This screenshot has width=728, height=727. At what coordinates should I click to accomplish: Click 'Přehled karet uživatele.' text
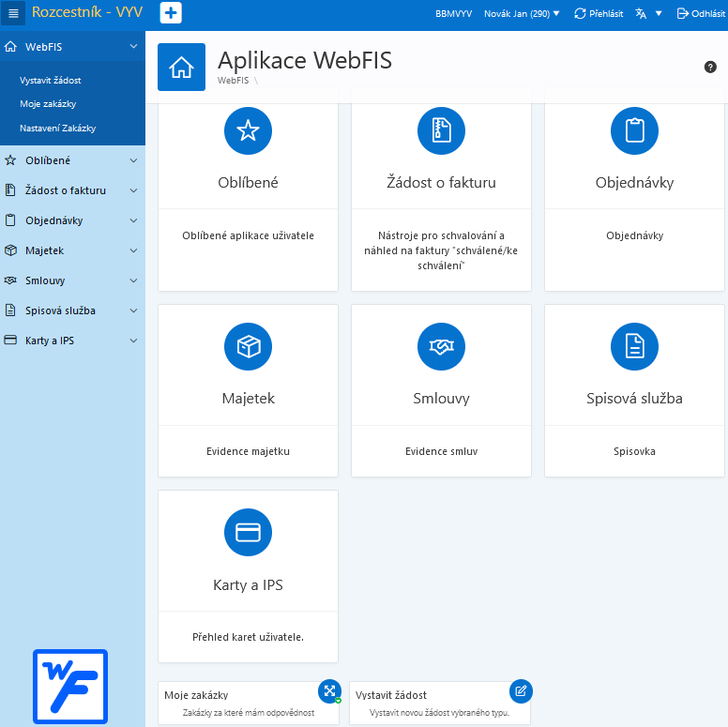coord(248,637)
